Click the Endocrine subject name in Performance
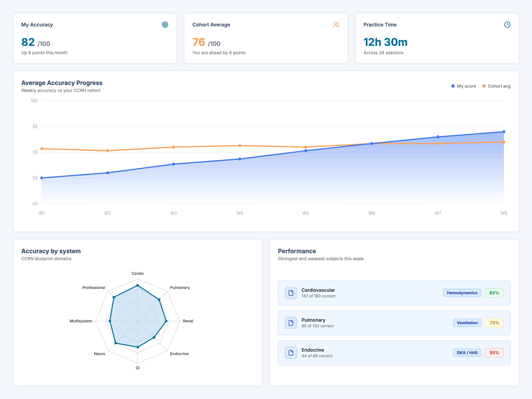532x399 pixels. pyautogui.click(x=313, y=350)
